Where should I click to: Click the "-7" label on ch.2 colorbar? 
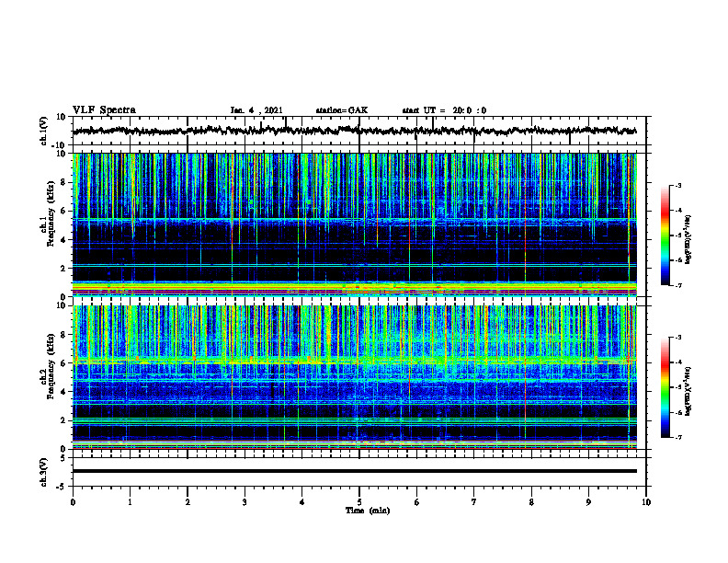(678, 437)
